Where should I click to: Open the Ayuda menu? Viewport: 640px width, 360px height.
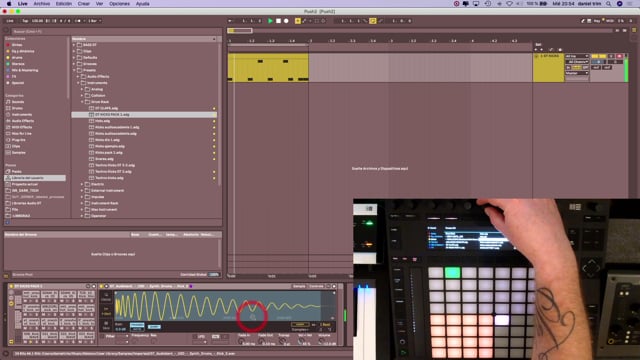[x=142, y=4]
